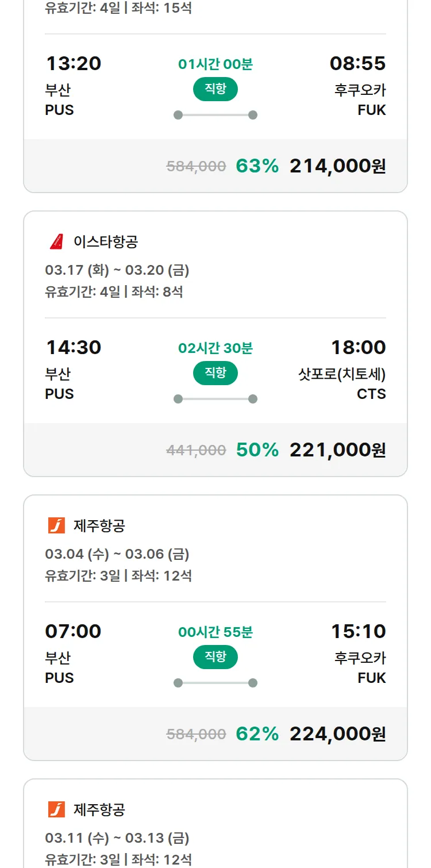Tap 직항 badge on the 214,000원 flight
The width and height of the screenshot is (431, 868).
215,89
